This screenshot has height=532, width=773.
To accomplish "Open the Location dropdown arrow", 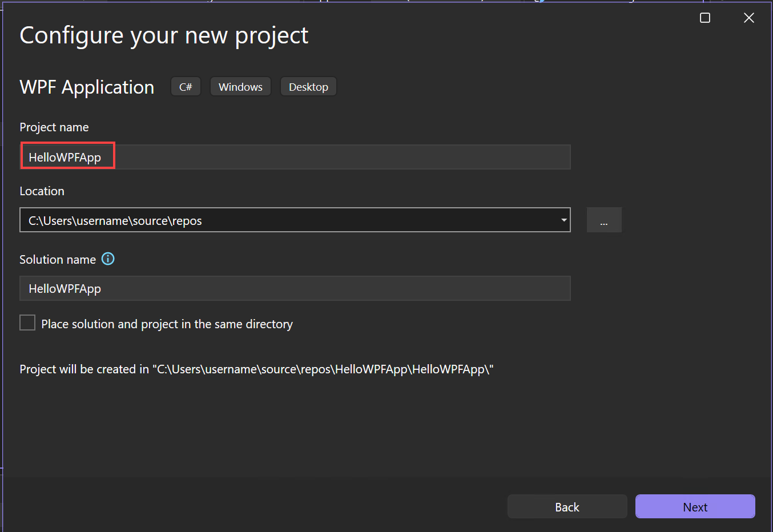I will 563,220.
